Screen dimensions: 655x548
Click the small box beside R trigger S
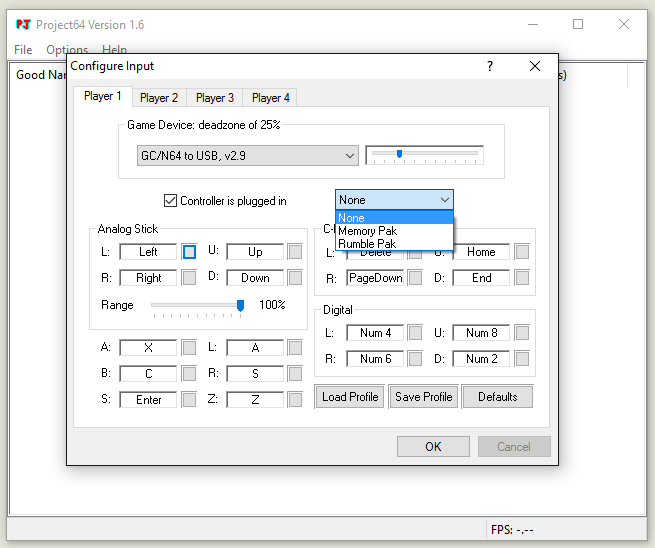pyautogui.click(x=295, y=373)
